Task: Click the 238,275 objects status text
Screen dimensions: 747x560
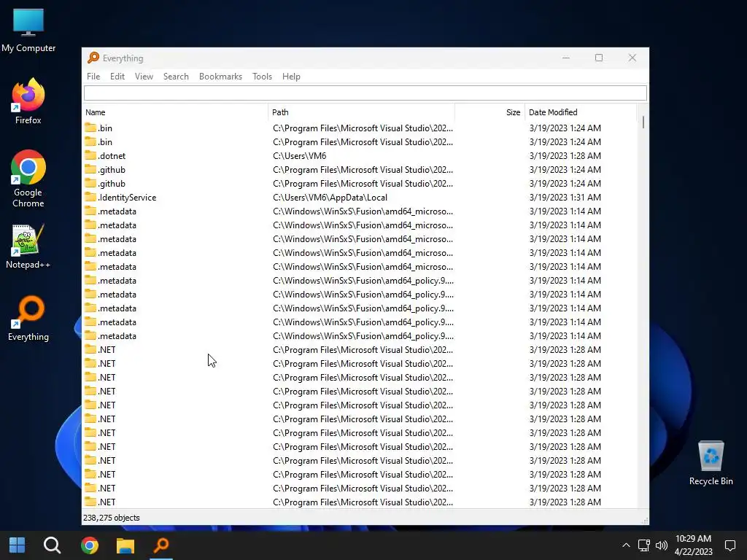Action: (x=112, y=518)
